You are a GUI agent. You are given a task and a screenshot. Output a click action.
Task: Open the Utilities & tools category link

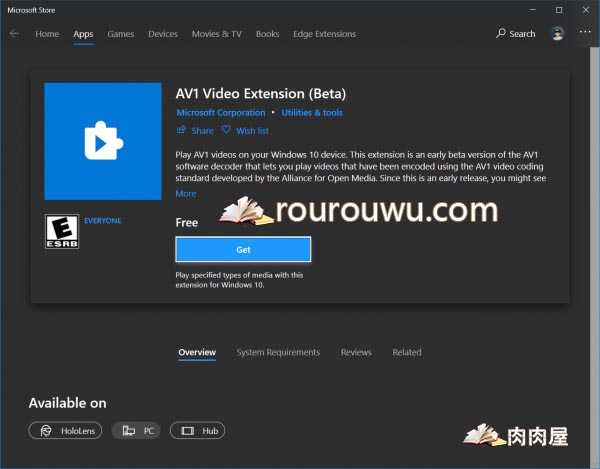click(312, 112)
